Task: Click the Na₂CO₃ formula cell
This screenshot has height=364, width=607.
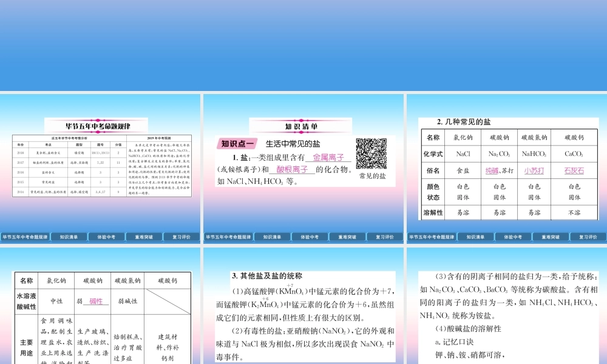Action: 500,154
